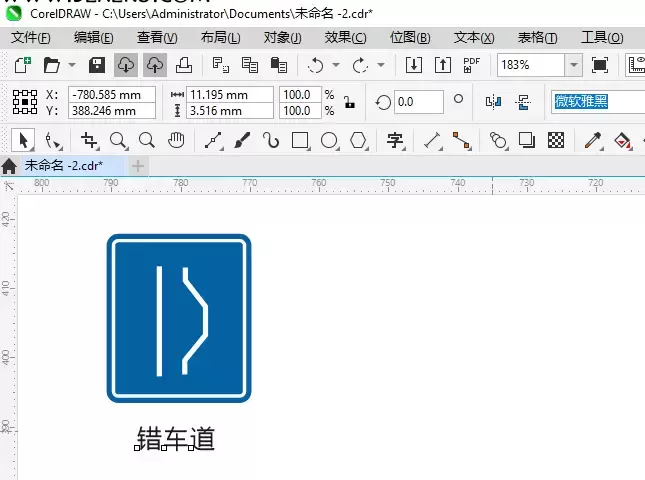The height and width of the screenshot is (480, 645).
Task: Select the Connector tool
Action: 461,140
